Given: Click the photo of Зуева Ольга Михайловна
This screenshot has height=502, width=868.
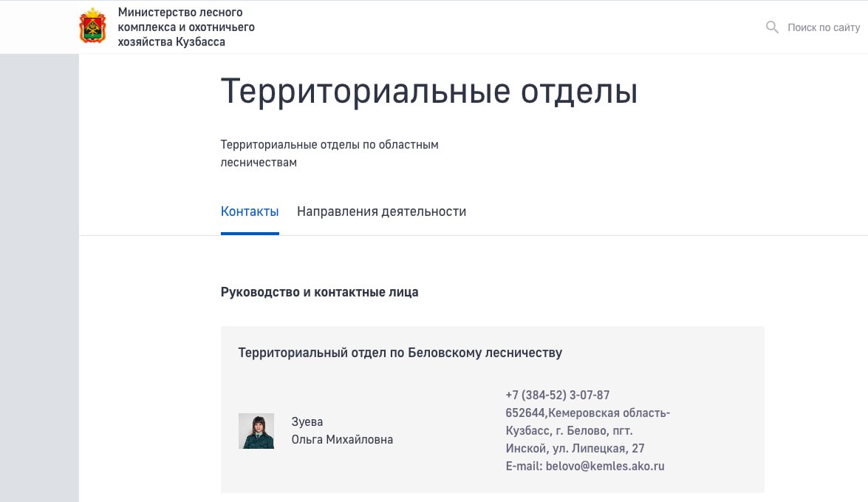Looking at the screenshot, I should tap(256, 431).
